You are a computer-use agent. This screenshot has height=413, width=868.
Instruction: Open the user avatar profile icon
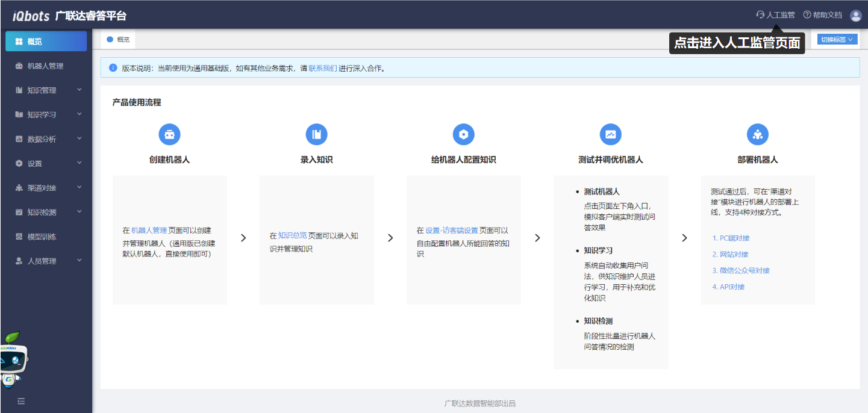855,16
